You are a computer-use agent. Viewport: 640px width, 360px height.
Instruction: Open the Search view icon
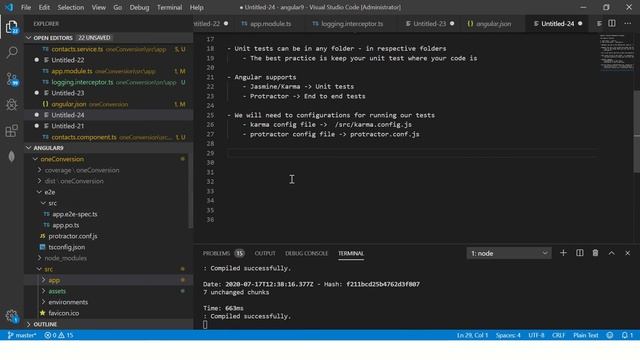click(x=11, y=52)
